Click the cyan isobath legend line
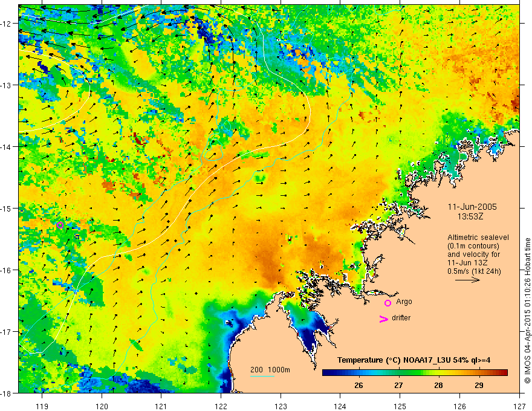The image size is (532, 411). (x=262, y=376)
